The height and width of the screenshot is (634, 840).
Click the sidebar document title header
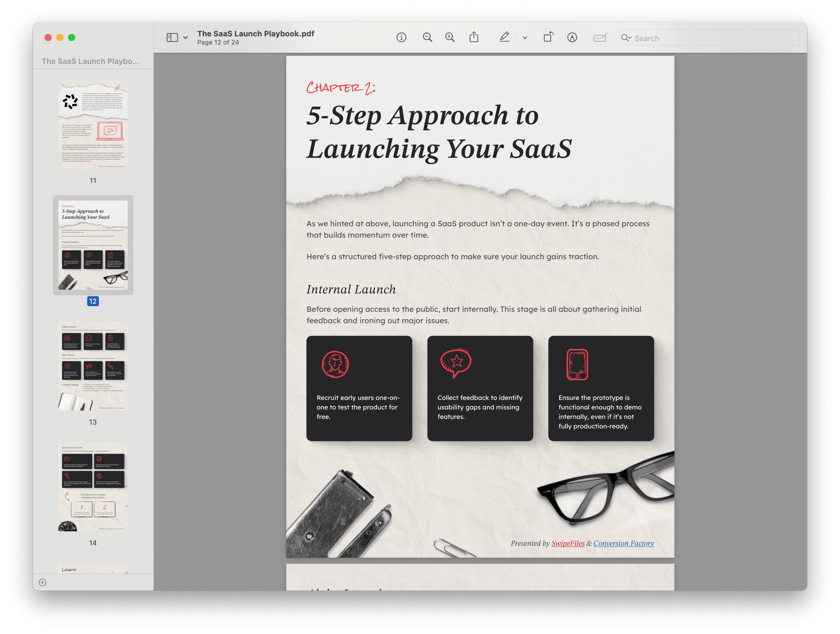click(90, 61)
